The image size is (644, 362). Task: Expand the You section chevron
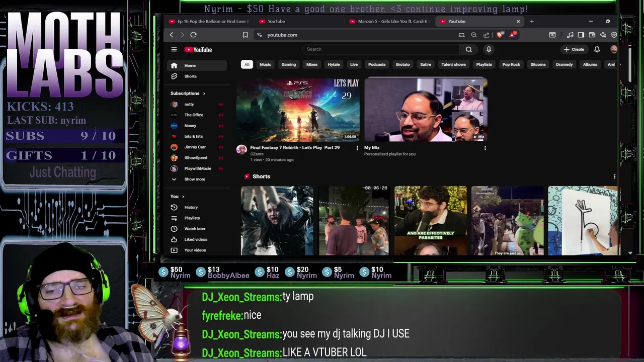coord(183,197)
